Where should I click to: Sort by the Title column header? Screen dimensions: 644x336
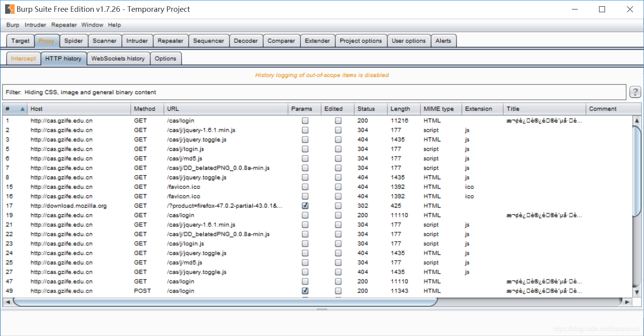pyautogui.click(x=544, y=109)
